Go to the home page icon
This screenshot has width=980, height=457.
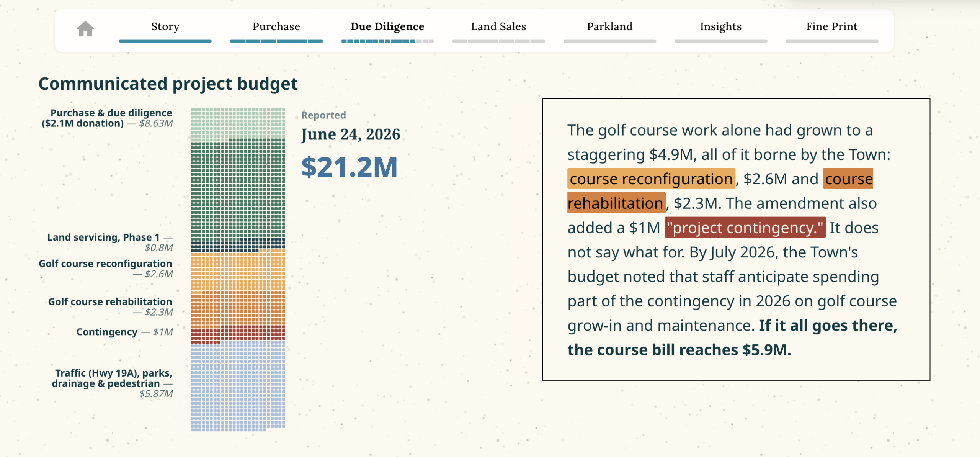point(85,29)
